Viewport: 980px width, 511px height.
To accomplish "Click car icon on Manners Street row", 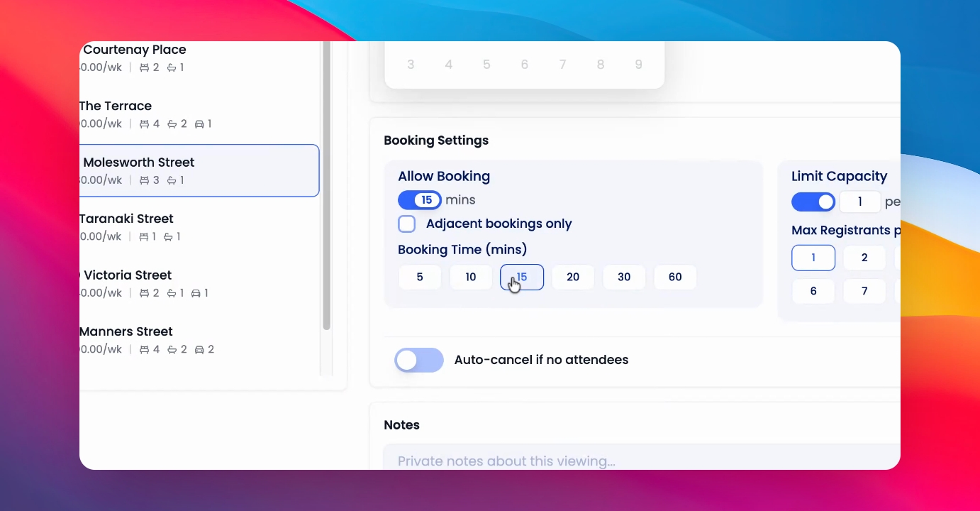I will coord(199,350).
